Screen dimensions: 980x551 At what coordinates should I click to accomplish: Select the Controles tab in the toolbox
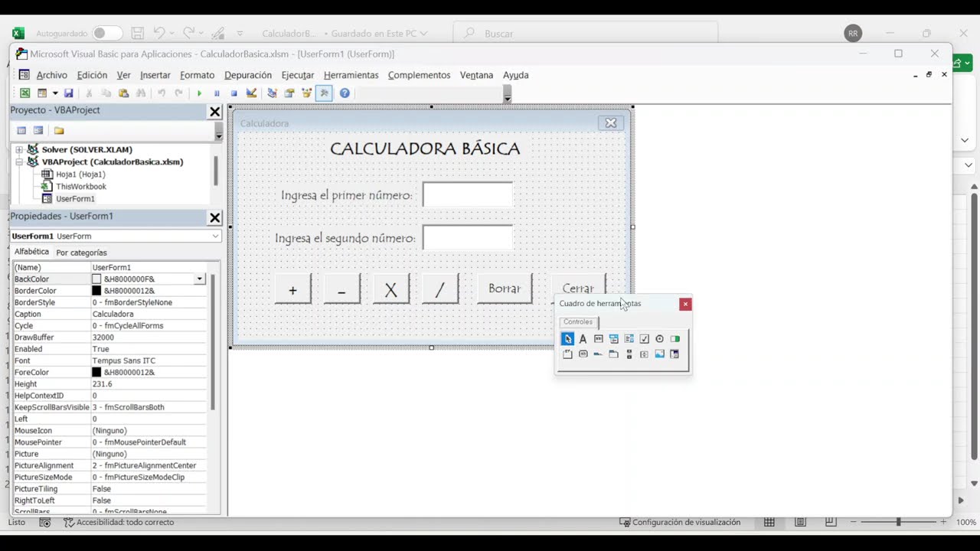click(x=578, y=322)
